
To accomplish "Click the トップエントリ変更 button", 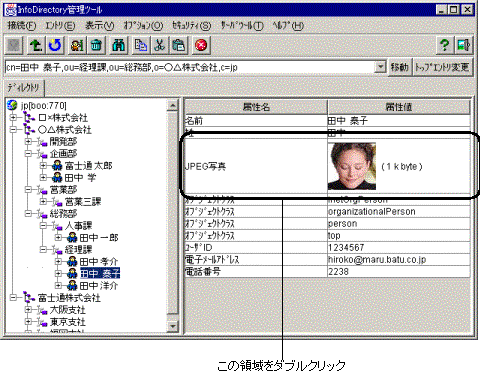I will click(x=443, y=67).
